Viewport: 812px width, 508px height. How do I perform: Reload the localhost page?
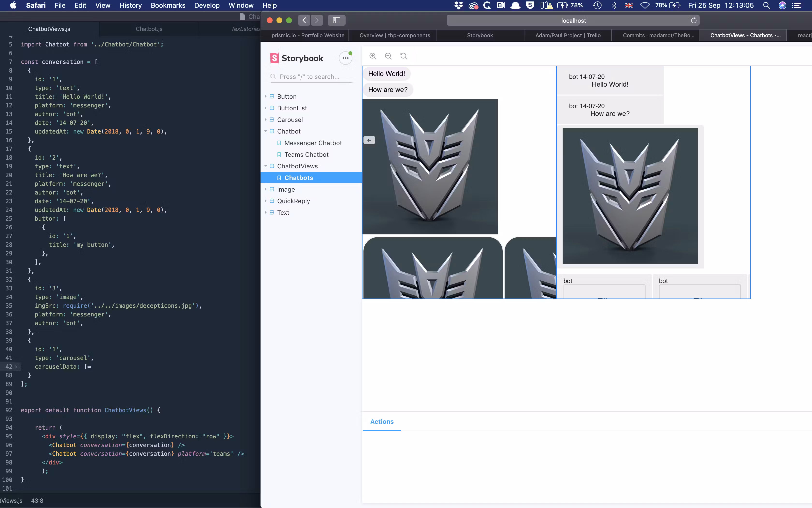click(x=694, y=21)
